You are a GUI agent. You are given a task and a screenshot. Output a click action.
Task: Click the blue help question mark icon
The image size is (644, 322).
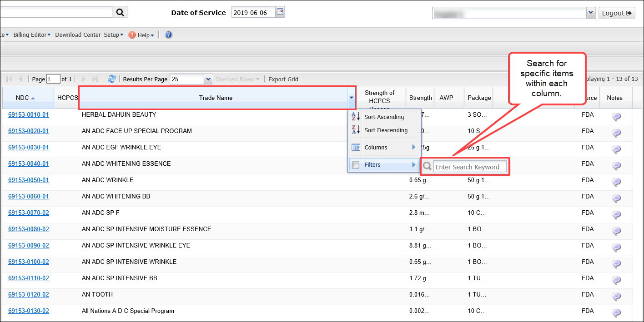coord(168,35)
